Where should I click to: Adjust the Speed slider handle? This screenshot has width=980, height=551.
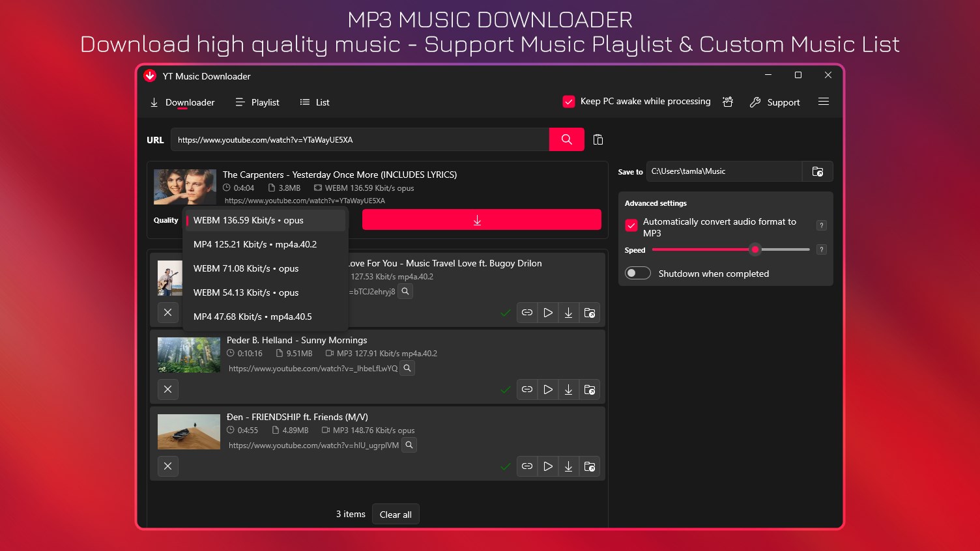pos(755,249)
